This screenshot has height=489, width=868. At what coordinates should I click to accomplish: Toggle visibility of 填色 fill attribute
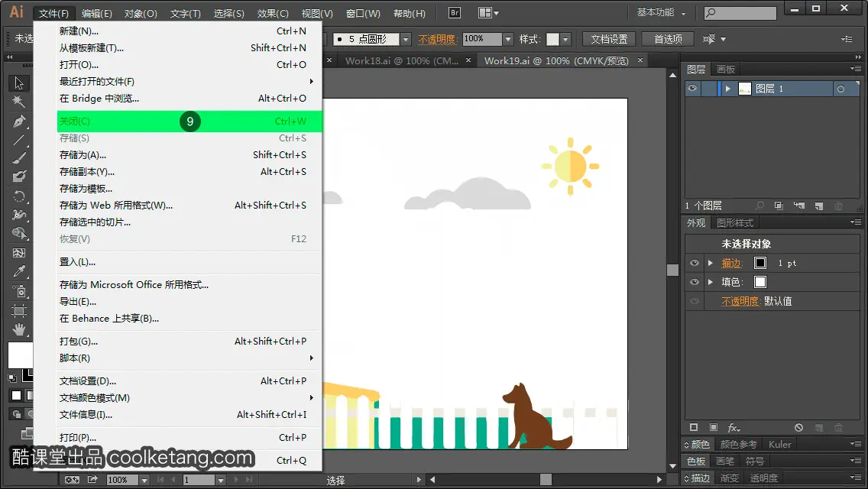point(695,282)
